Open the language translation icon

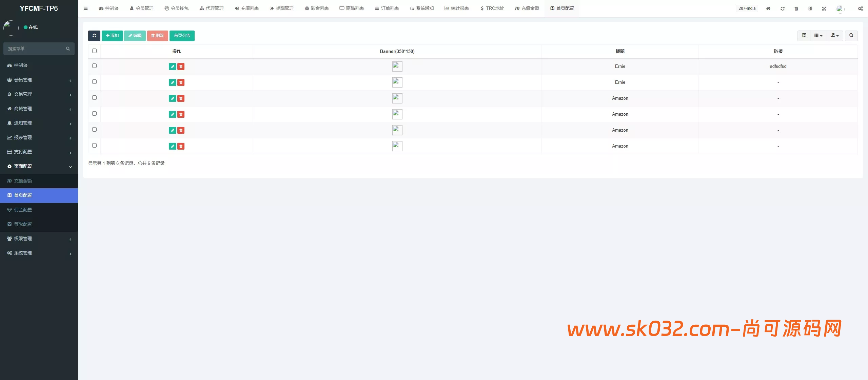(810, 8)
